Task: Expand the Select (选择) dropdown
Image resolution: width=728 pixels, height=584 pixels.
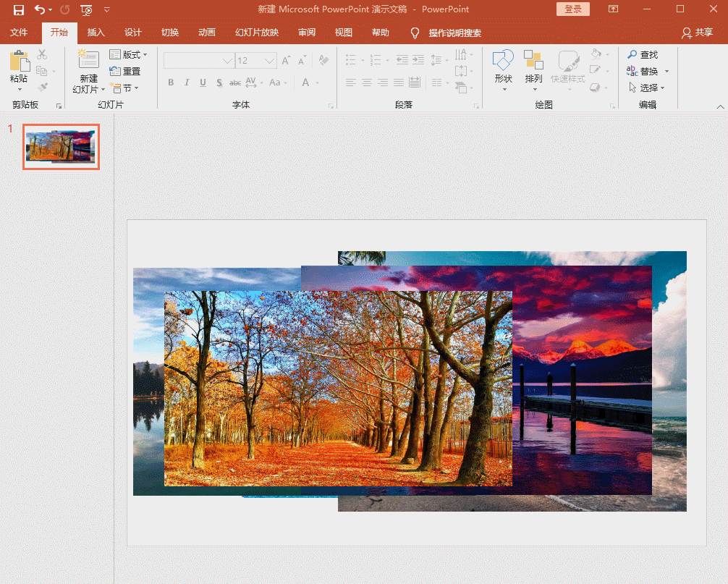Action: click(x=661, y=88)
